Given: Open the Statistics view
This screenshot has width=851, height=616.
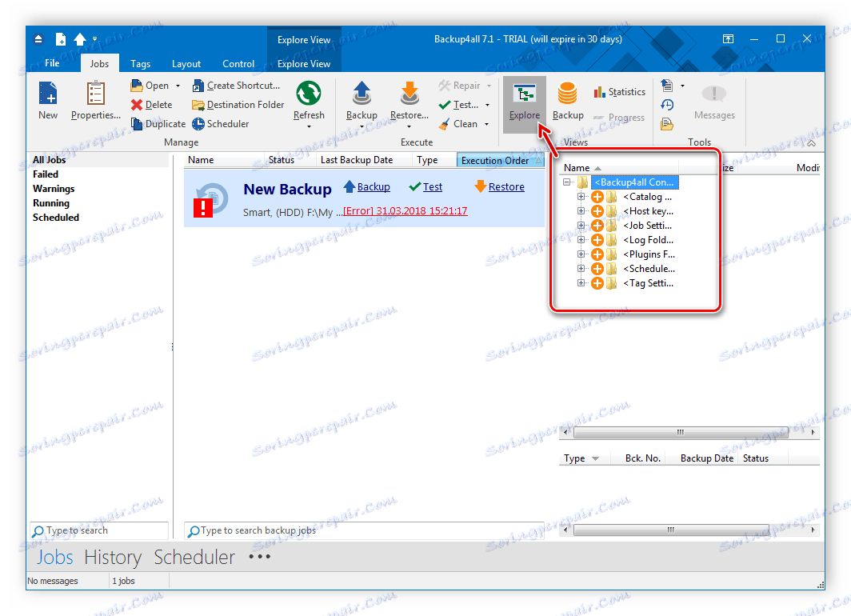Looking at the screenshot, I should coord(620,92).
